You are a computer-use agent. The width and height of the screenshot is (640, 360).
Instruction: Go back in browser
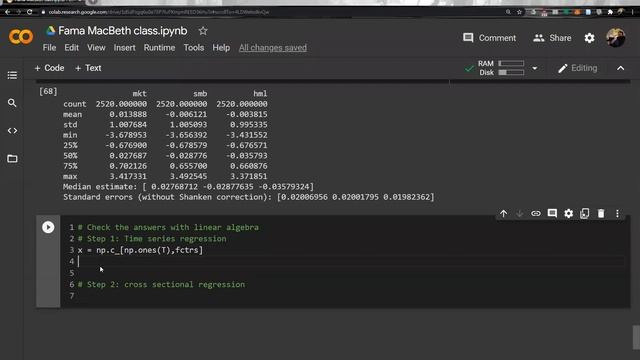point(8,12)
